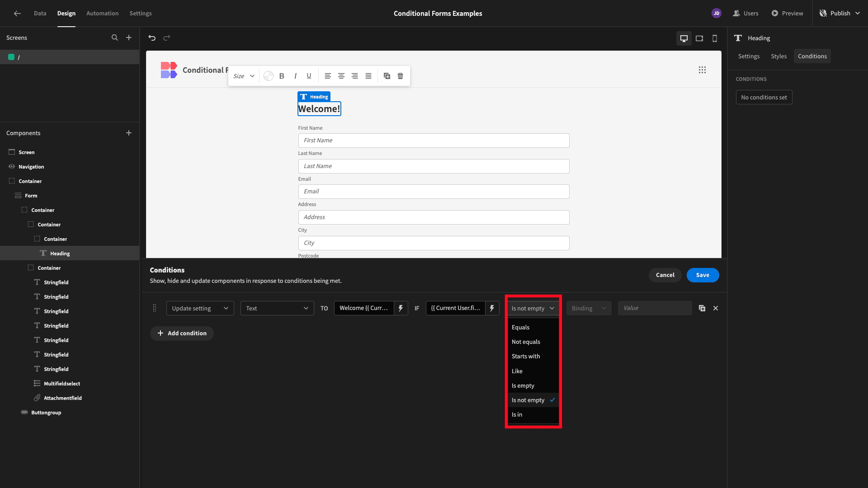The height and width of the screenshot is (488, 868).
Task: Align heading text right
Action: 355,76
